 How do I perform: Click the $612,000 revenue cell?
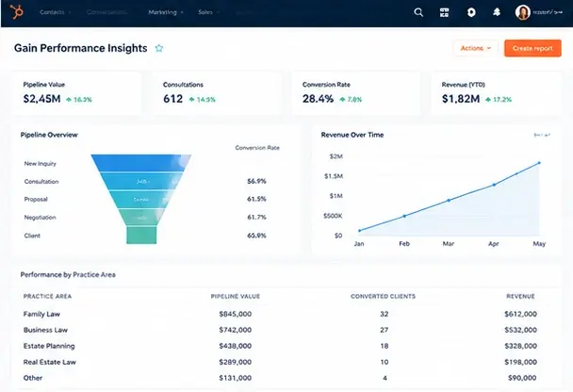point(521,314)
